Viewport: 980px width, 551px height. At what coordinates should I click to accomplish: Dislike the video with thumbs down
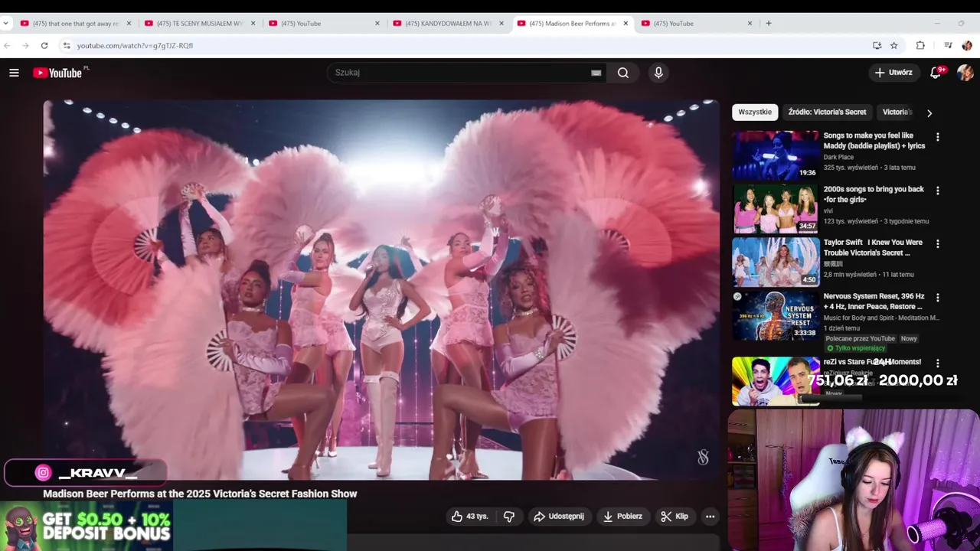[x=509, y=517]
